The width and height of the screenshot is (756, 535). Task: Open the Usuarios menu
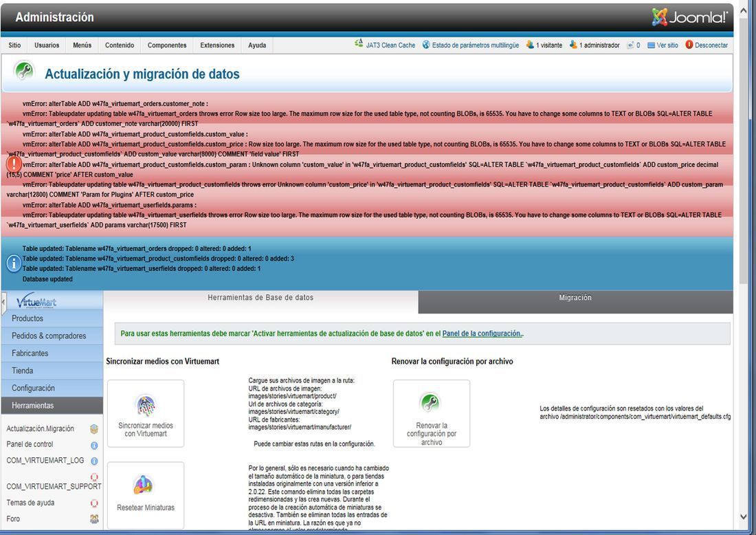pyautogui.click(x=47, y=45)
